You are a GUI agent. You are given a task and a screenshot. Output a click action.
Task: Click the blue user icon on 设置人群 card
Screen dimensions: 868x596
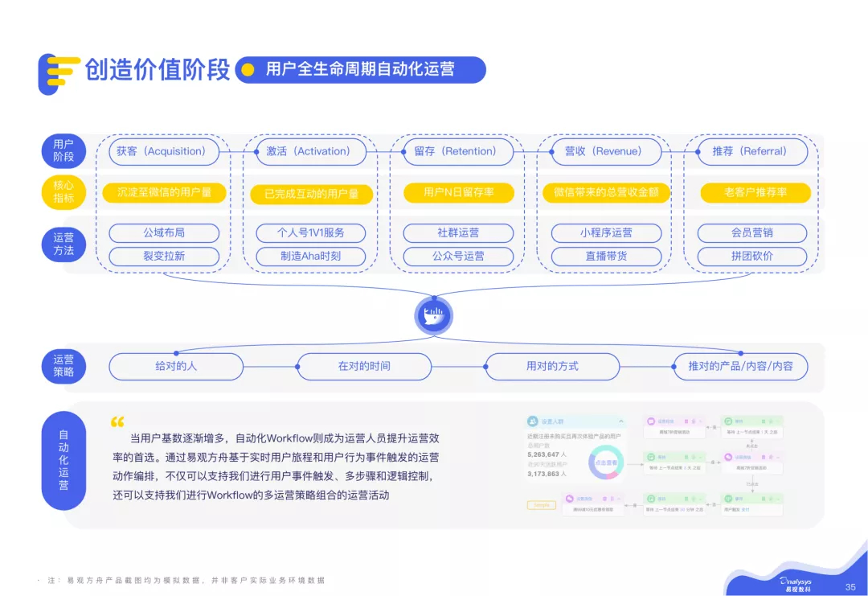click(532, 421)
